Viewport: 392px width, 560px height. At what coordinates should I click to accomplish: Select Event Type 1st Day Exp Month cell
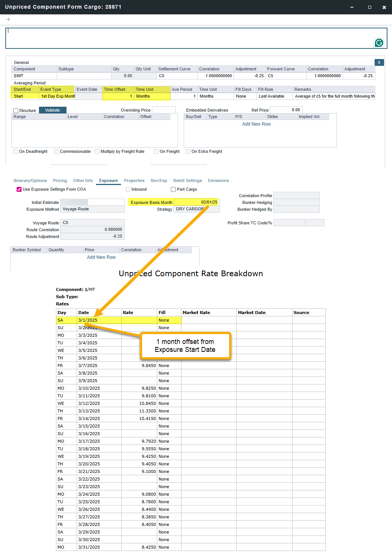[x=57, y=96]
